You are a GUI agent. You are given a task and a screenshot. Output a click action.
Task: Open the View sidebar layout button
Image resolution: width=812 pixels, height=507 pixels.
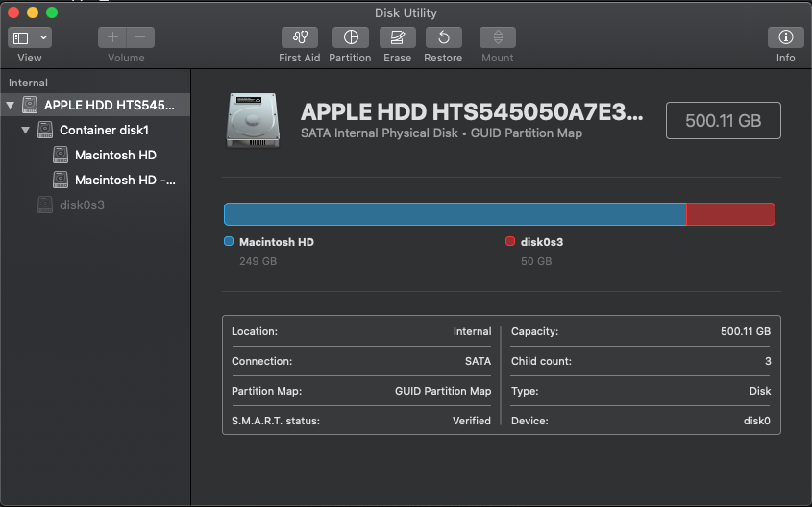[21, 37]
